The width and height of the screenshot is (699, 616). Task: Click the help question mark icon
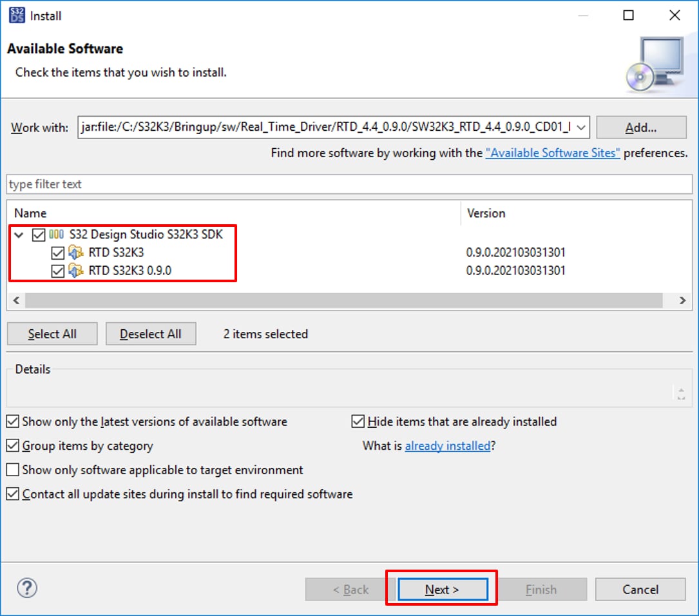[x=27, y=588]
